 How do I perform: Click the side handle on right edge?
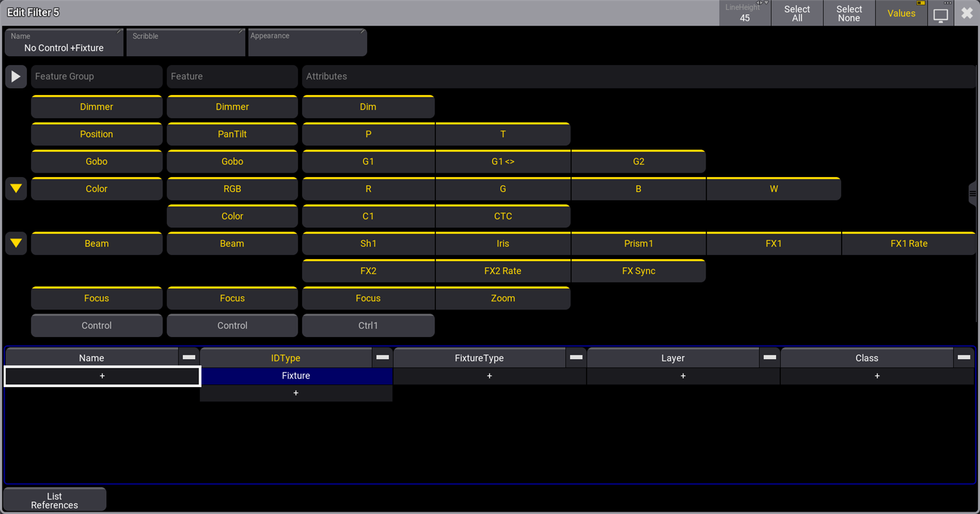pyautogui.click(x=973, y=194)
